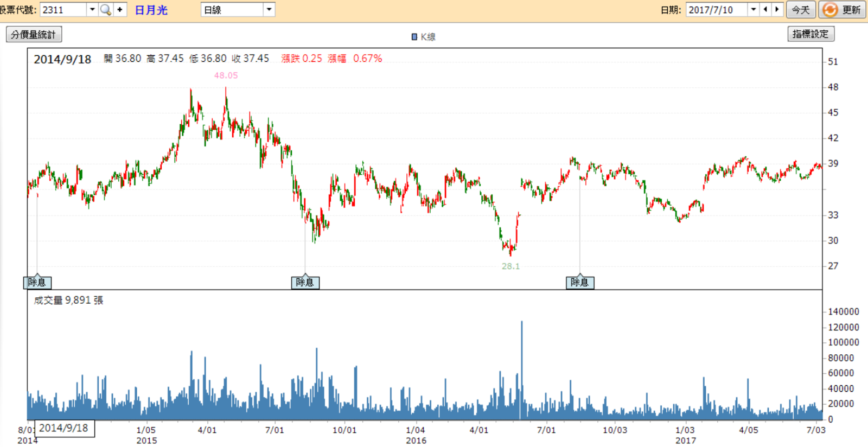Image resolution: width=868 pixels, height=447 pixels.
Task: Click the 10/01 axis date label
Action: click(344, 430)
